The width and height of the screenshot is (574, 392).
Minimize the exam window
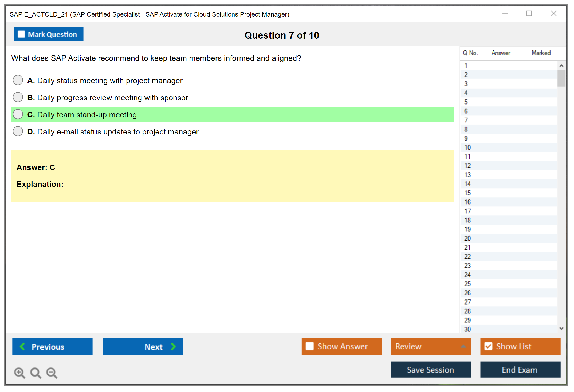505,14
